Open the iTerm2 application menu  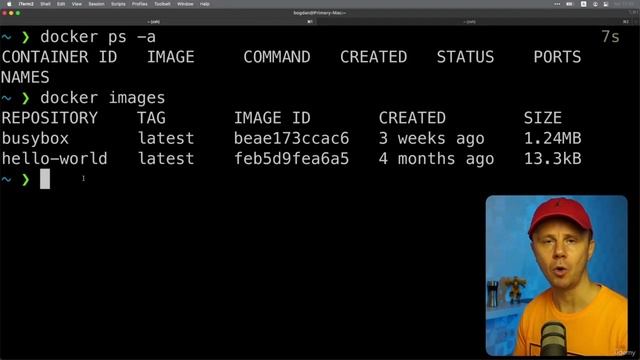[26, 4]
